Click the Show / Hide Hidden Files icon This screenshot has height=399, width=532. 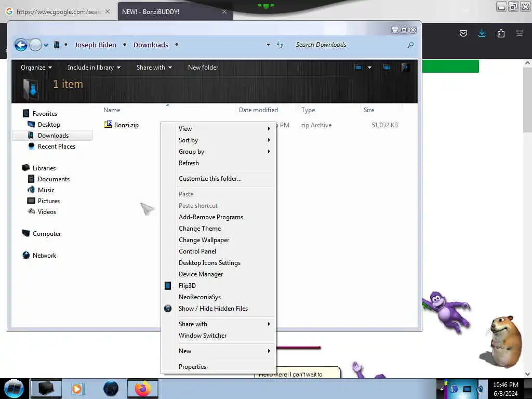tap(168, 309)
